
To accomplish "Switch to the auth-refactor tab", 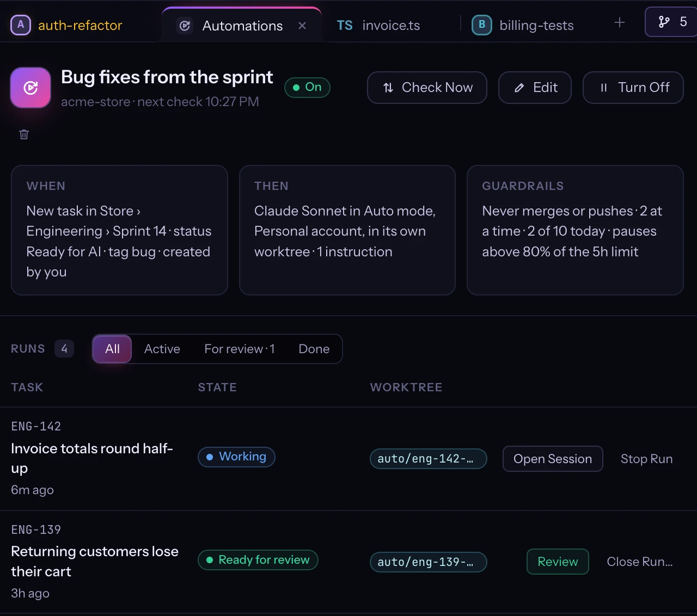I will (x=80, y=25).
